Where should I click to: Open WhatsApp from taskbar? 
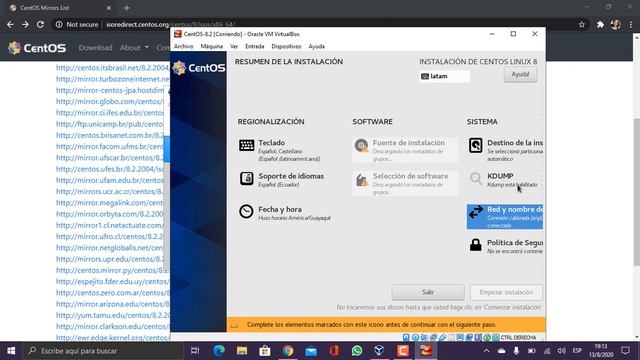pyautogui.click(x=357, y=351)
